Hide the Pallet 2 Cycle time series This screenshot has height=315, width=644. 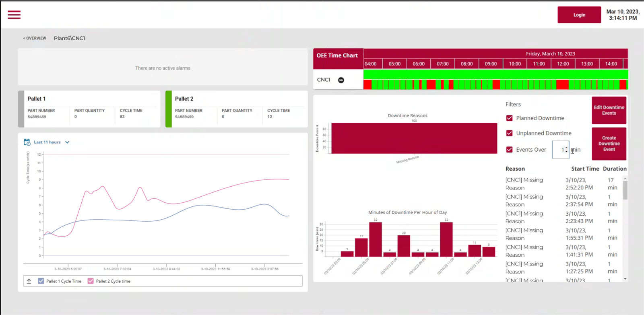[91, 281]
